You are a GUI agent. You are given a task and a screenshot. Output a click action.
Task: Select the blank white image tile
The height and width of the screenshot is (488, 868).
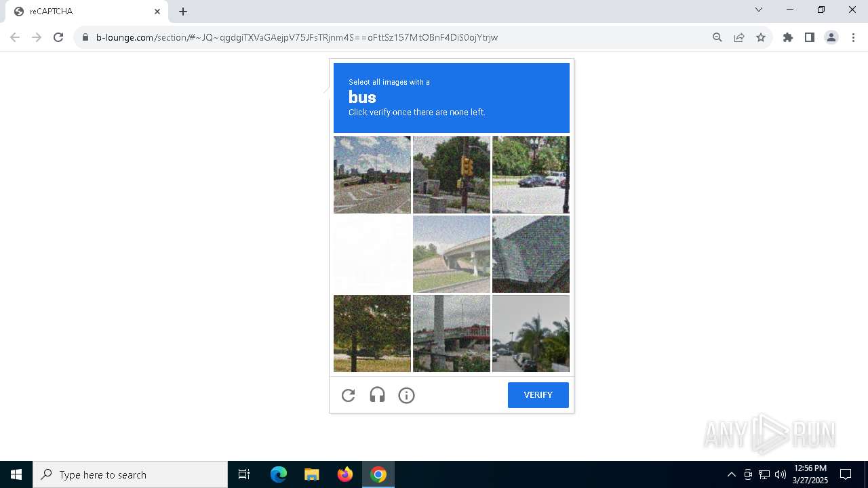point(372,254)
